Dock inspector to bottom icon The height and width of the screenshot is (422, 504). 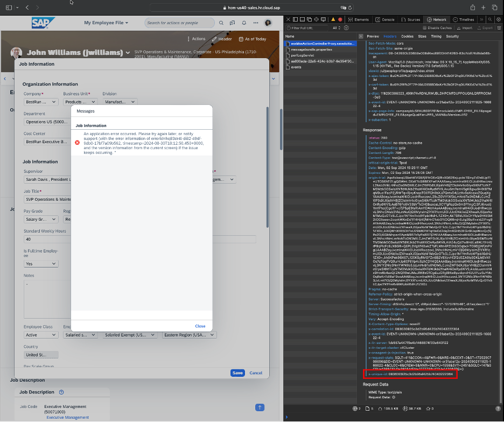pos(302,19)
